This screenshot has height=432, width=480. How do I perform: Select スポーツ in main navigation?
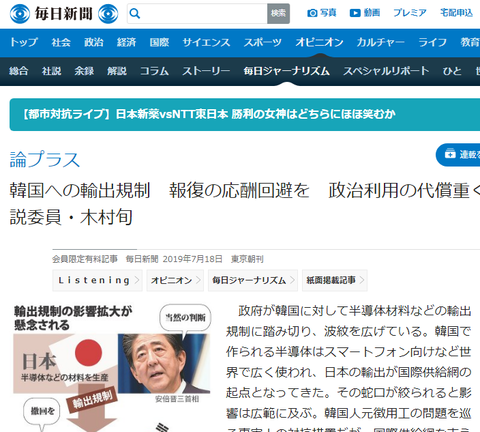click(263, 42)
